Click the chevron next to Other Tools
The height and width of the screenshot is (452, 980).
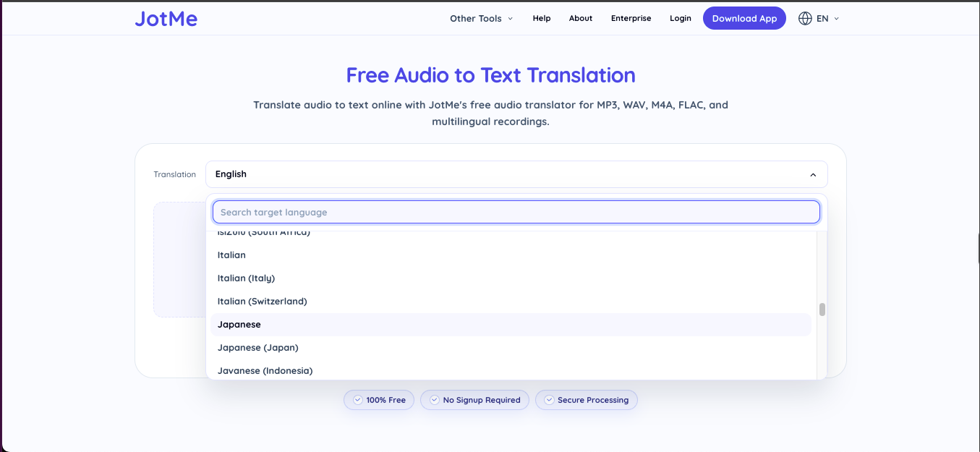pos(510,19)
